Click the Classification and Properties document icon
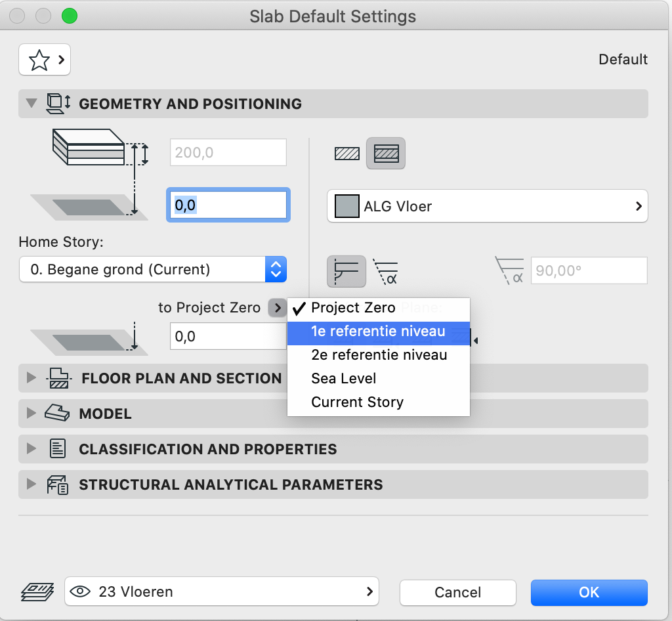Image resolution: width=672 pixels, height=621 pixels. click(x=58, y=449)
